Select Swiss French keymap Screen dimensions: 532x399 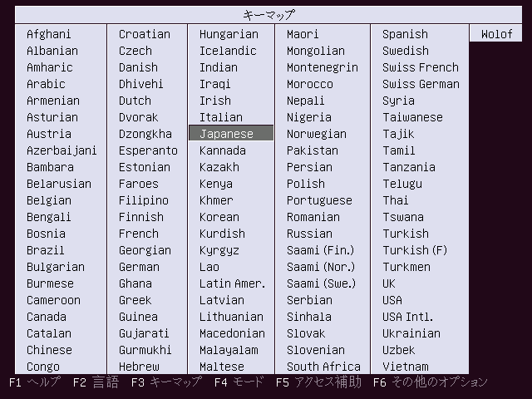[x=421, y=67]
